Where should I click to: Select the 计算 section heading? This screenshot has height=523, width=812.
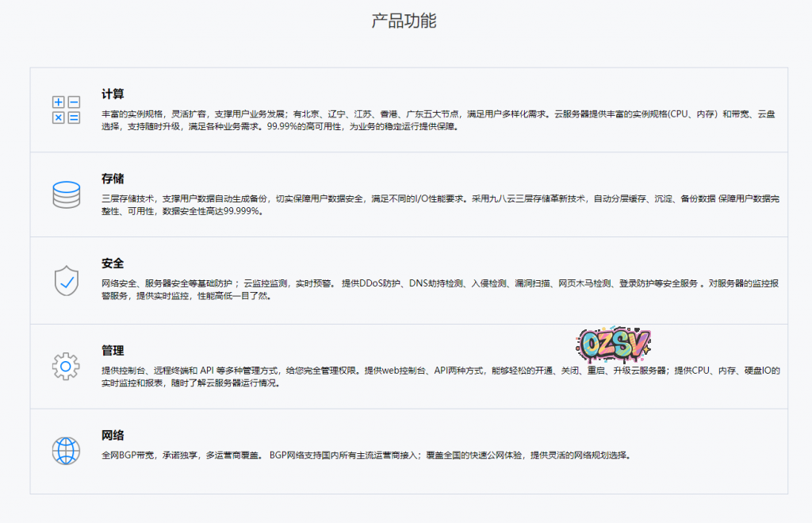(x=113, y=94)
